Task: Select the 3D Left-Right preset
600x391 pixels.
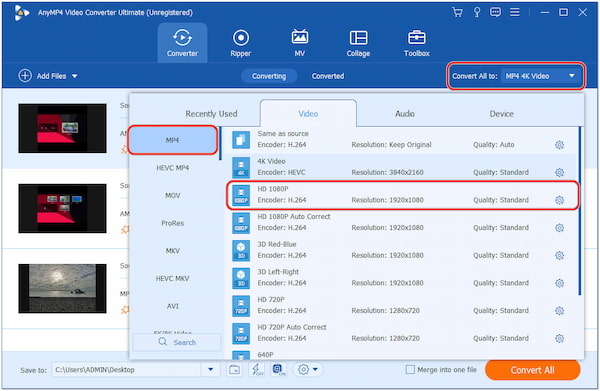Action: tap(401, 278)
